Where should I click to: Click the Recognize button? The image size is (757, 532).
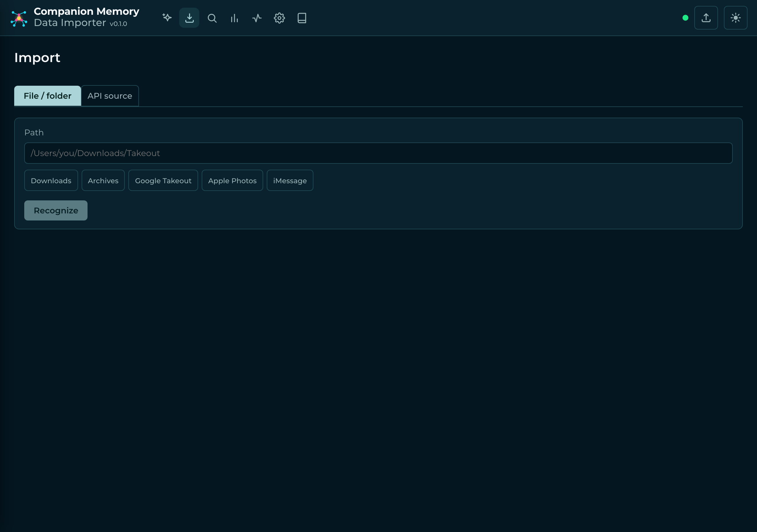click(x=56, y=211)
